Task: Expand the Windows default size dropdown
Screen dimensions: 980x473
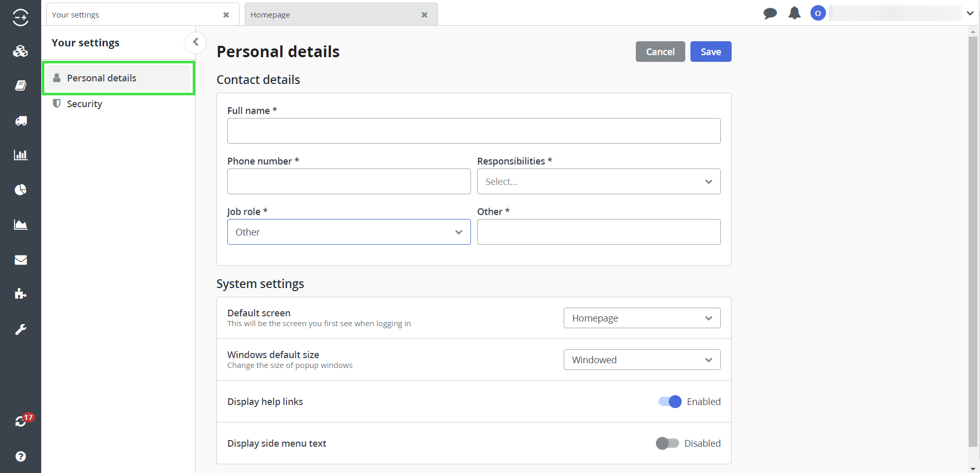Action: (x=641, y=360)
